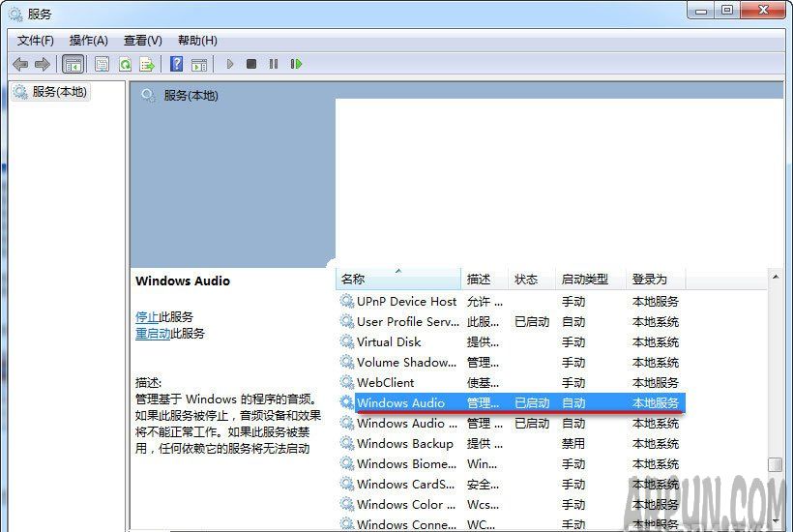Click the Back arrow toolbar icon
The height and width of the screenshot is (532, 793).
[20, 64]
